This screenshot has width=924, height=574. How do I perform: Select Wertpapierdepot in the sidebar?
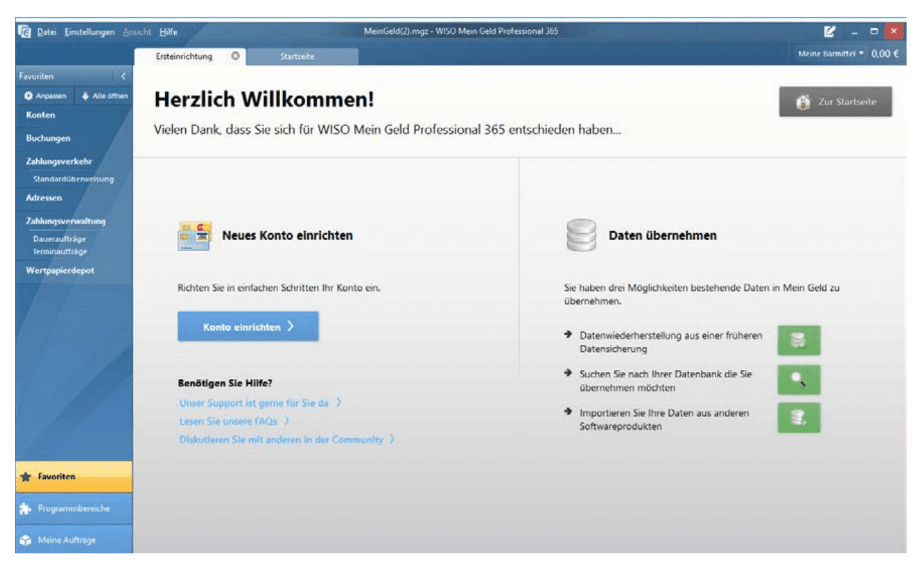pyautogui.click(x=60, y=271)
